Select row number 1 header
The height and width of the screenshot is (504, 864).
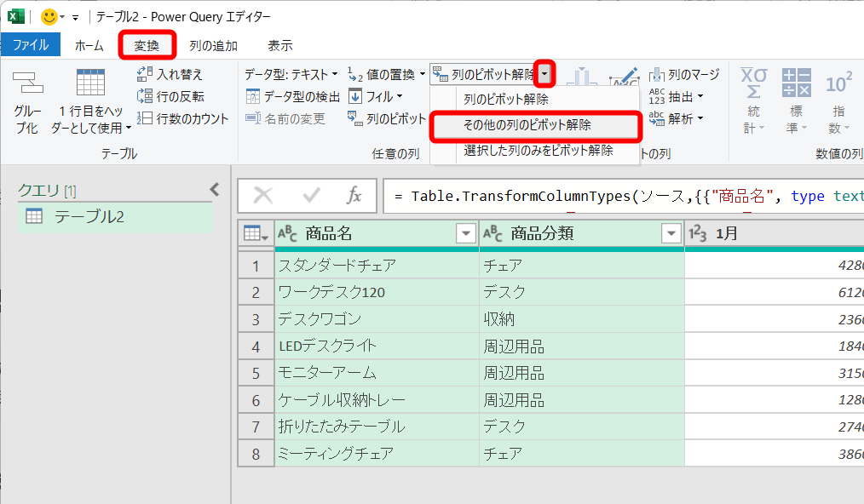256,266
